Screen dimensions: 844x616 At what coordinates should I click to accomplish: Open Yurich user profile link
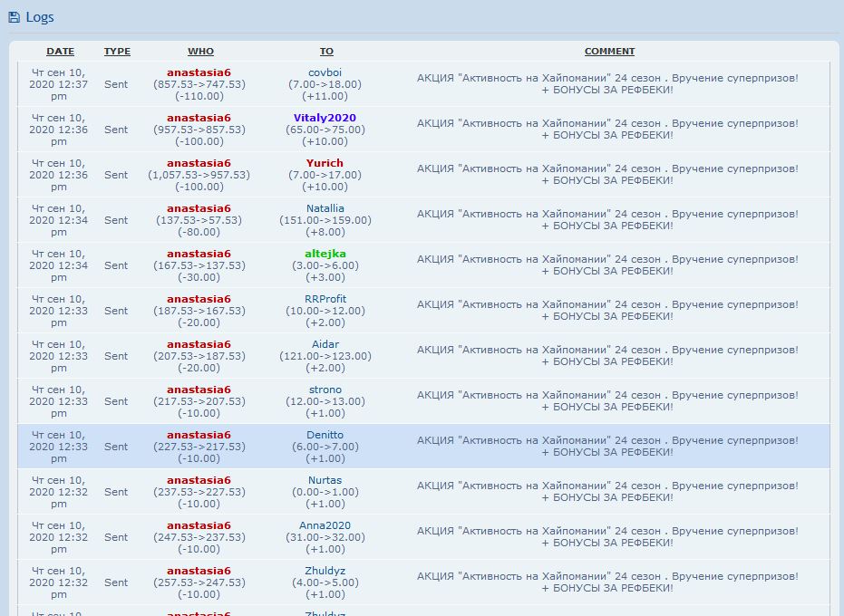(x=325, y=163)
